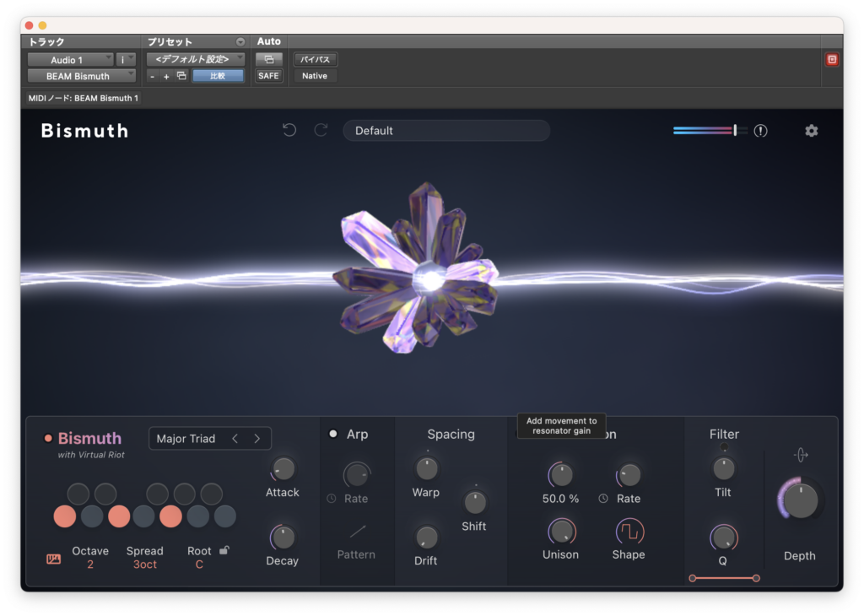864x616 pixels.
Task: Click the Native button
Action: tap(315, 75)
